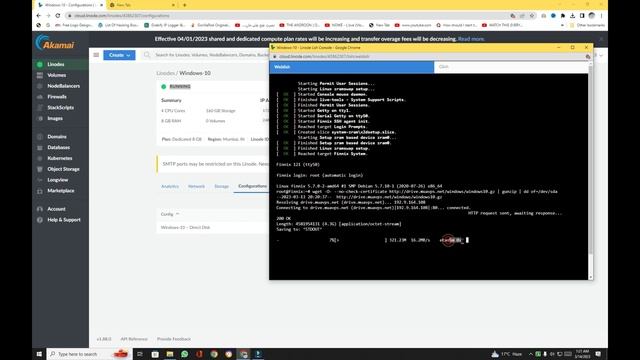Open the Provide Feedback footer link
640x360 pixels.
click(174, 339)
